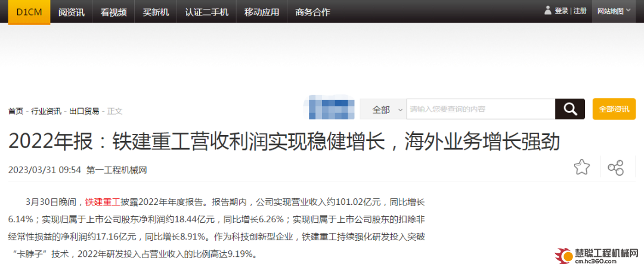Open the 看视频 navigation item
Viewport: 644px width, 270px height.
(113, 12)
